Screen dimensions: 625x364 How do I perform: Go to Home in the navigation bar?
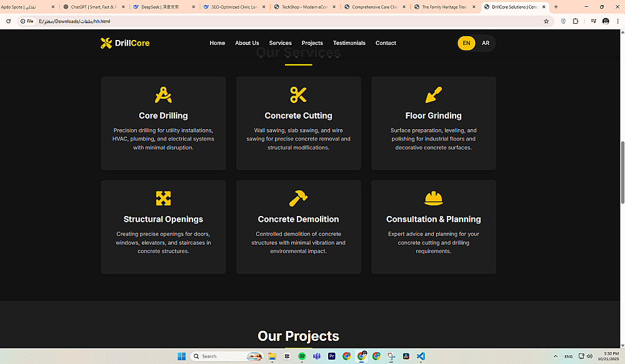point(217,43)
